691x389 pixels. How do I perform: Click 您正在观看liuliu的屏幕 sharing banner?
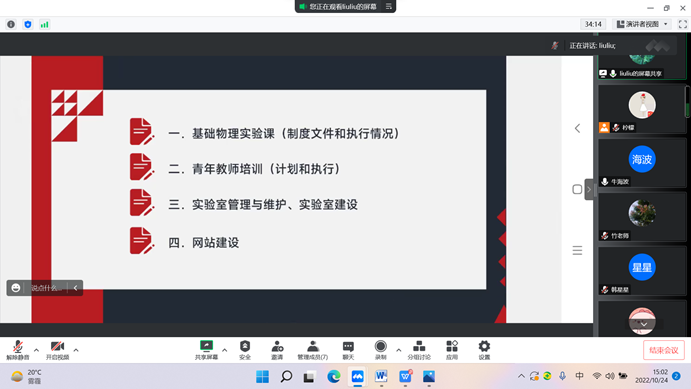point(343,6)
